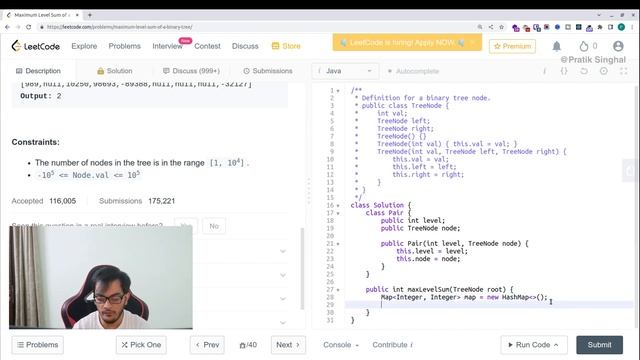Screen dimensions: 640x360
Task: Go to the Prev problem
Action: [x=207, y=345]
